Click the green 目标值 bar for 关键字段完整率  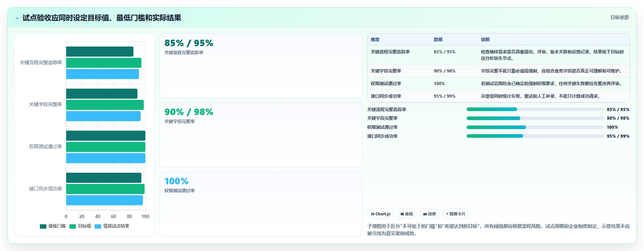pos(105,105)
